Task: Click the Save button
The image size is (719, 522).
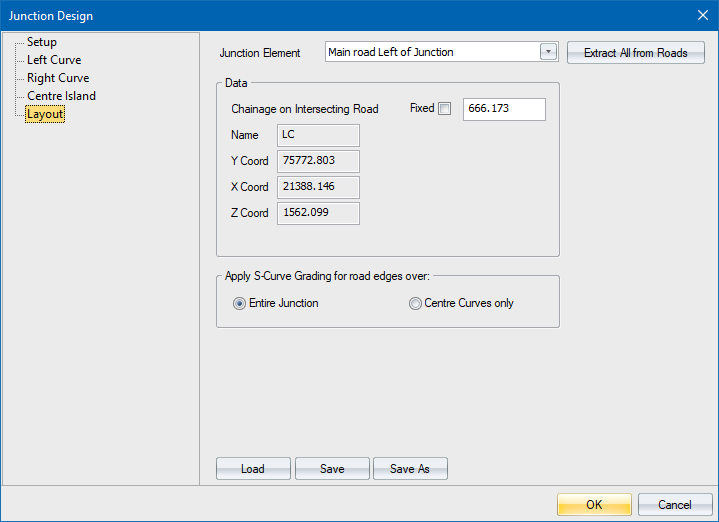Action: (x=332, y=469)
